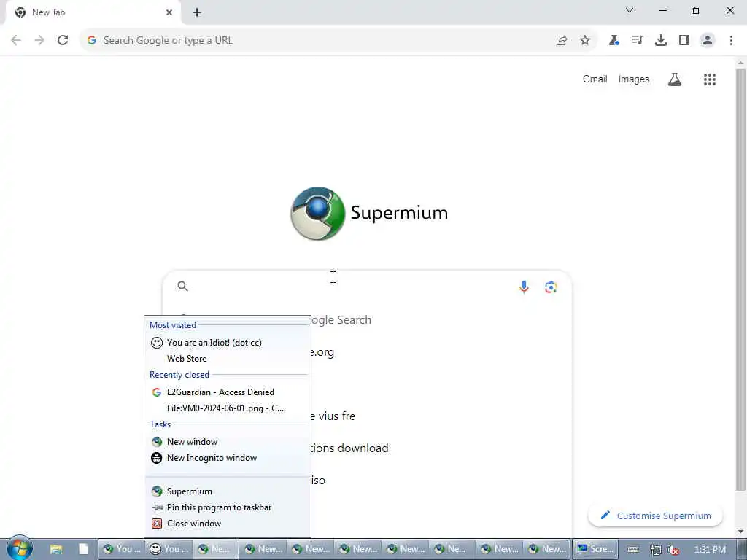Launch Supermium from jump list

(228, 491)
